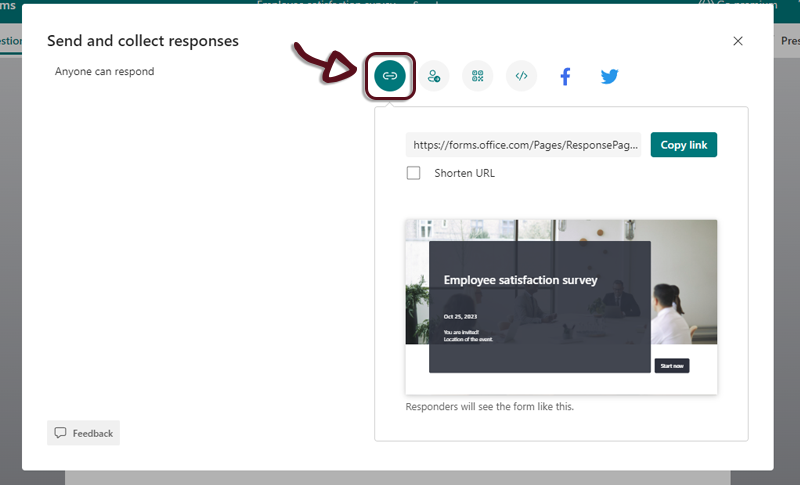Open the invitation sharing option

coord(434,76)
